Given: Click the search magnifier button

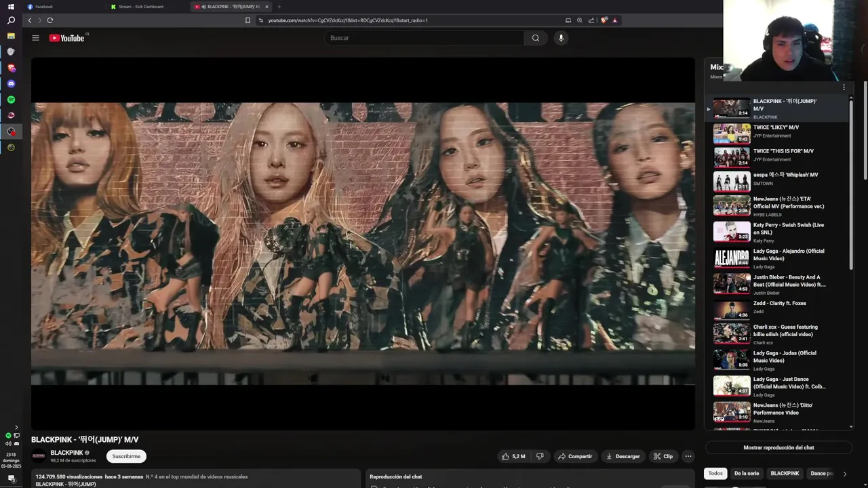Looking at the screenshot, I should (x=536, y=38).
